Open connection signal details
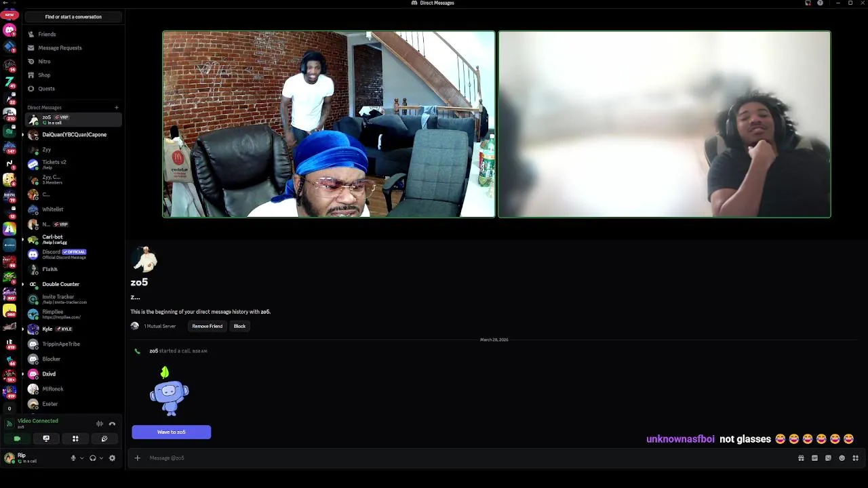This screenshot has height=488, width=868. [9, 424]
